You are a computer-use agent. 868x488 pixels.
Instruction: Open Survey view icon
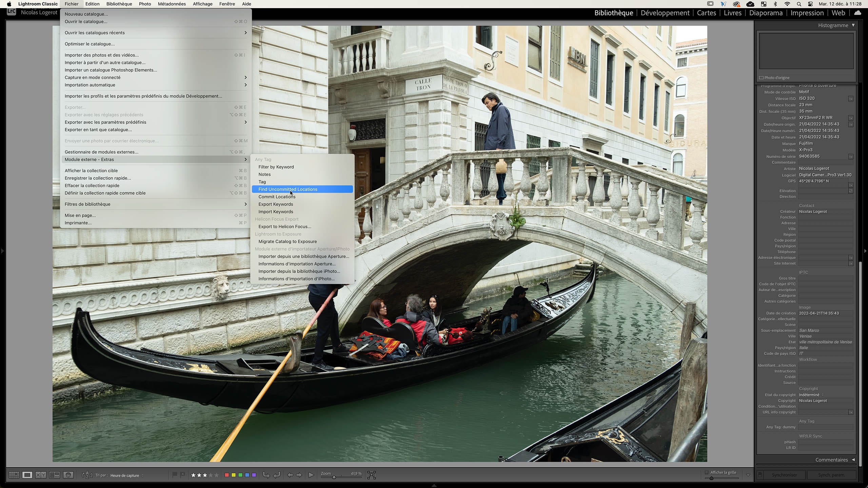55,475
